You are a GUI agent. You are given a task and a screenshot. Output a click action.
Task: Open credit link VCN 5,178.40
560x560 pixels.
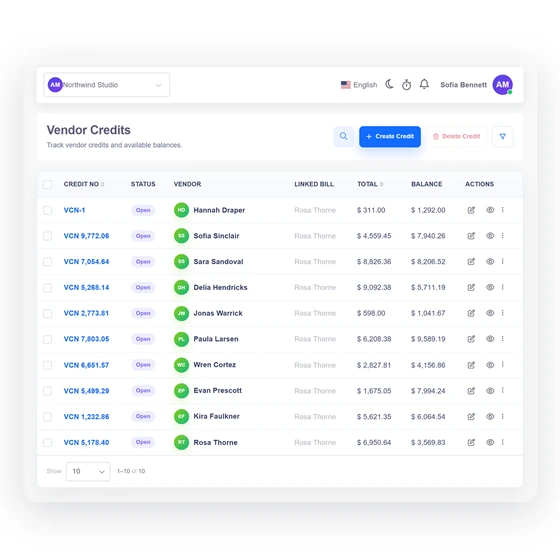point(86,442)
